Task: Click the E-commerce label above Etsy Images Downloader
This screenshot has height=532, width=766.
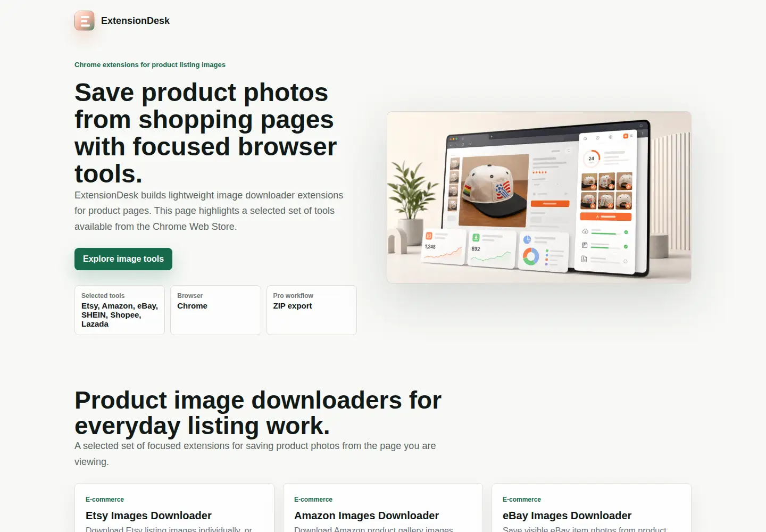Action: click(105, 500)
